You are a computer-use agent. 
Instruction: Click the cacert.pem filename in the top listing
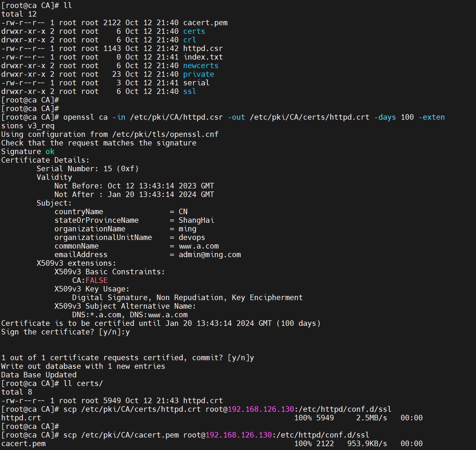205,23
